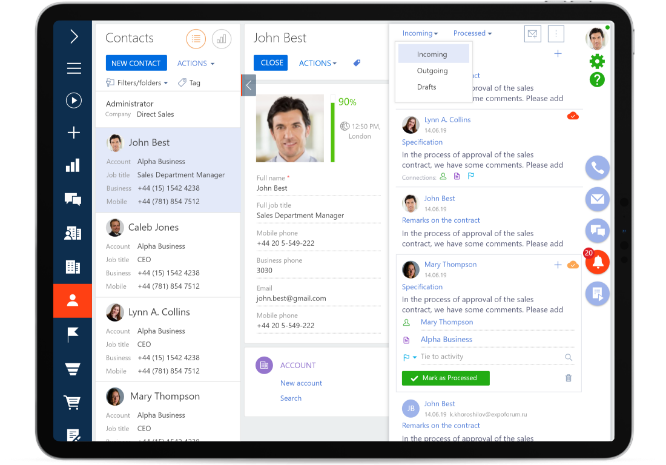Open the Processed filter dropdown
Viewport: 666px width, 465px height.
[472, 33]
